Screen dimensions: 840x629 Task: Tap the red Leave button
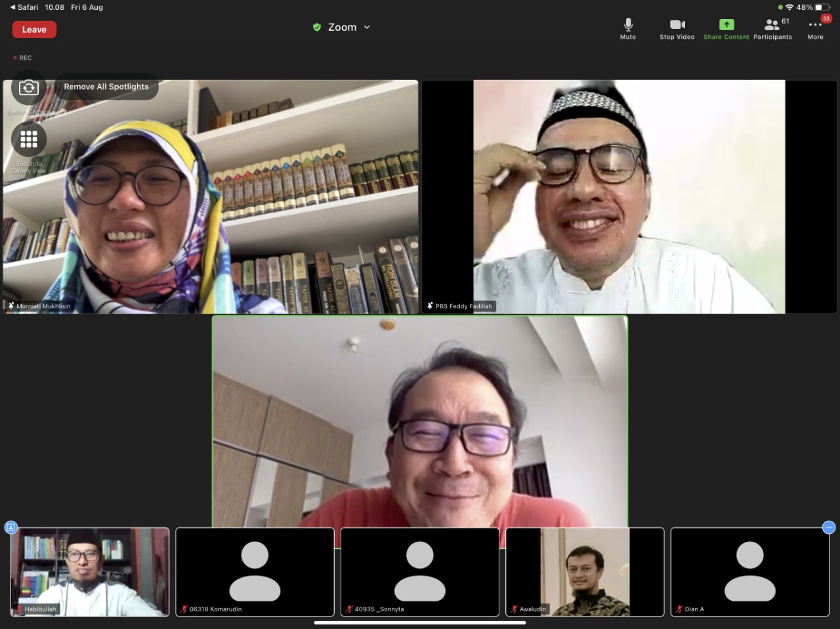coord(34,30)
